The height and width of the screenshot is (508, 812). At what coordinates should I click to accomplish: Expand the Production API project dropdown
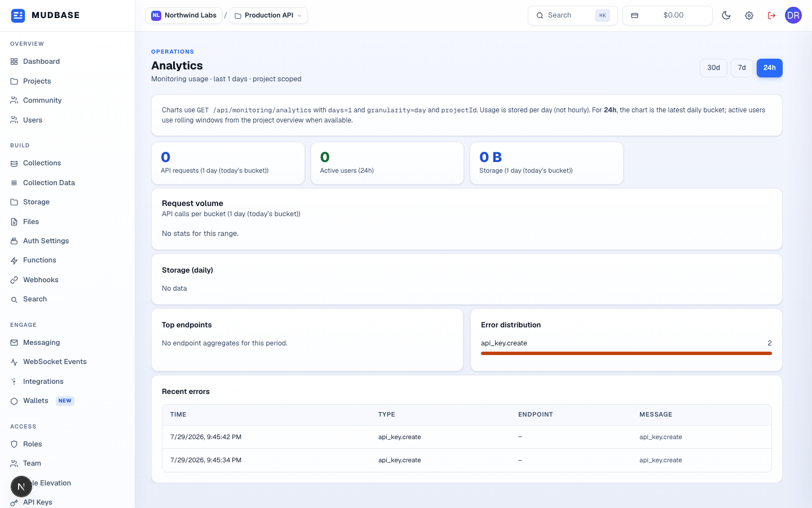tap(268, 16)
